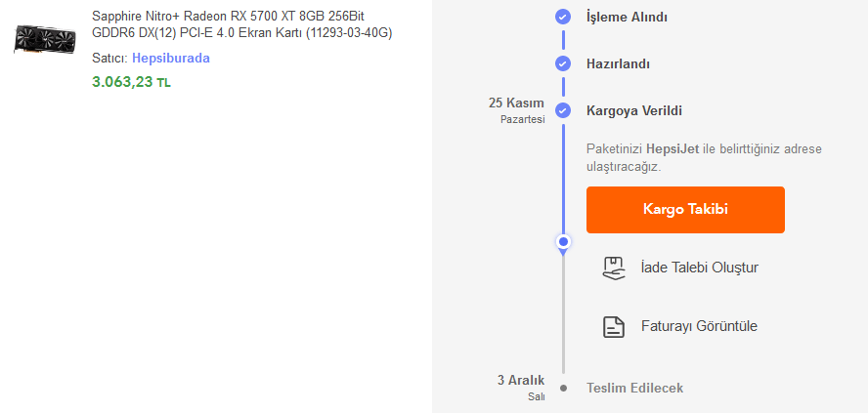Click the Kargoya Verildi checkmark icon
Screen dimensions: 868x413
[x=562, y=110]
